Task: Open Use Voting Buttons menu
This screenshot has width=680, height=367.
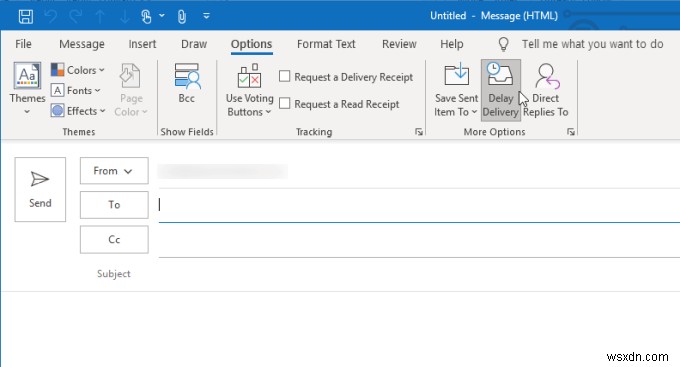Action: tap(249, 91)
